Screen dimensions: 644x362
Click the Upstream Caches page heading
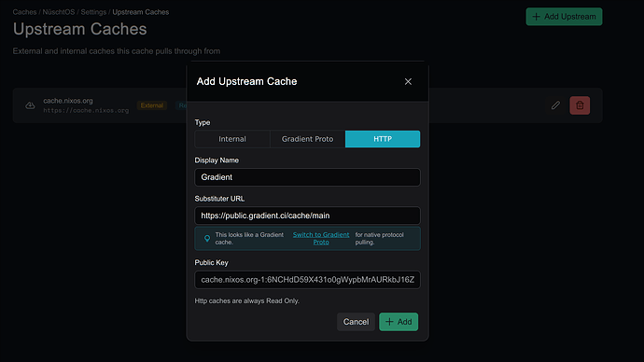79,29
